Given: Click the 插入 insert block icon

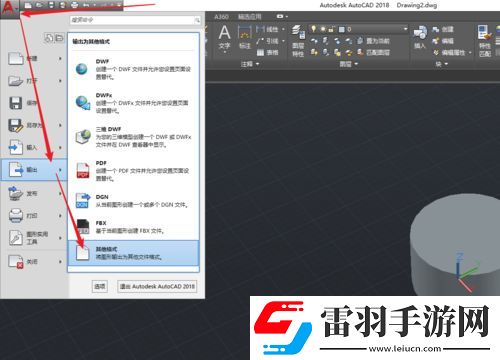Looking at the screenshot, I should 420,37.
